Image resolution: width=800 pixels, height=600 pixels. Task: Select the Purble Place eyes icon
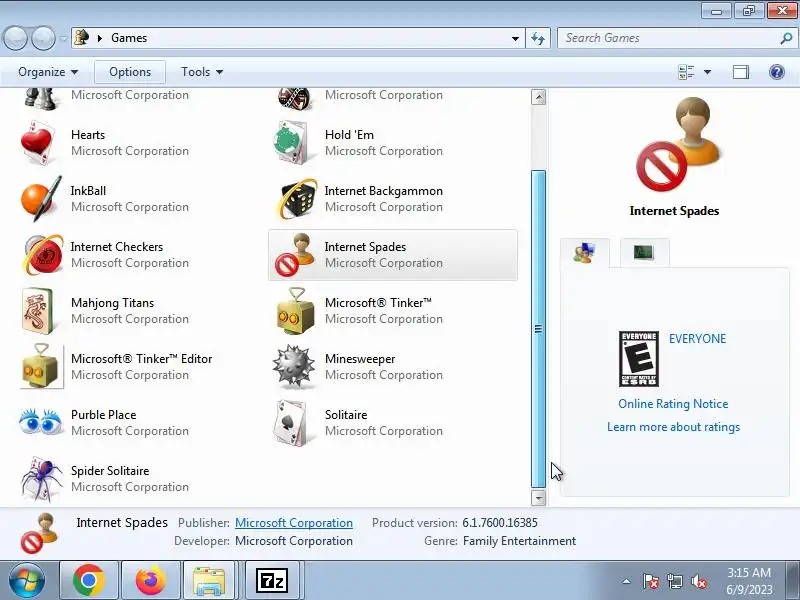pyautogui.click(x=41, y=421)
